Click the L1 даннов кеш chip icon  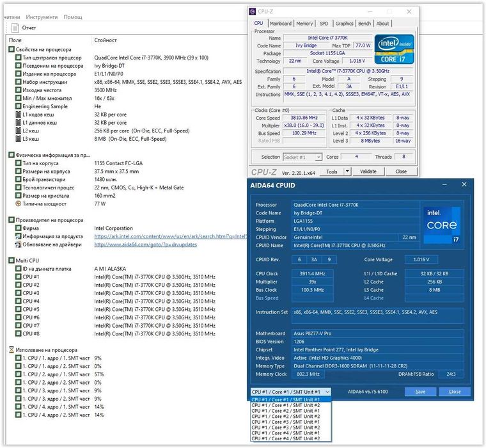(x=19, y=122)
